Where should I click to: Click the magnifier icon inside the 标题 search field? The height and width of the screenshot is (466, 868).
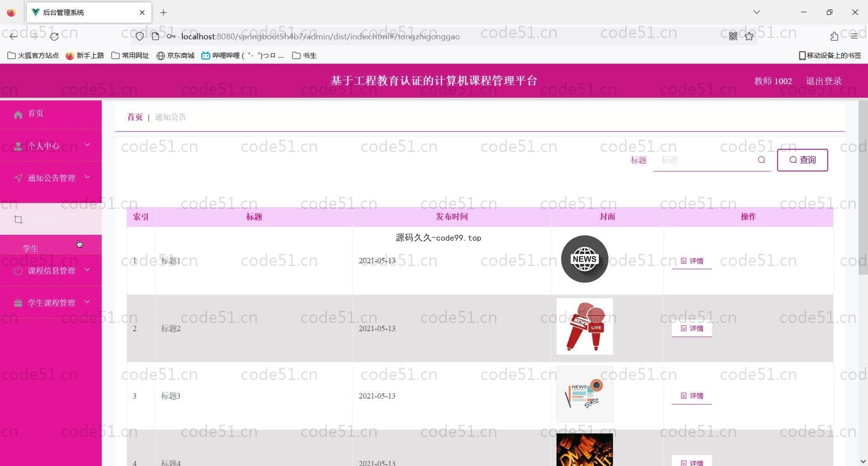762,160
